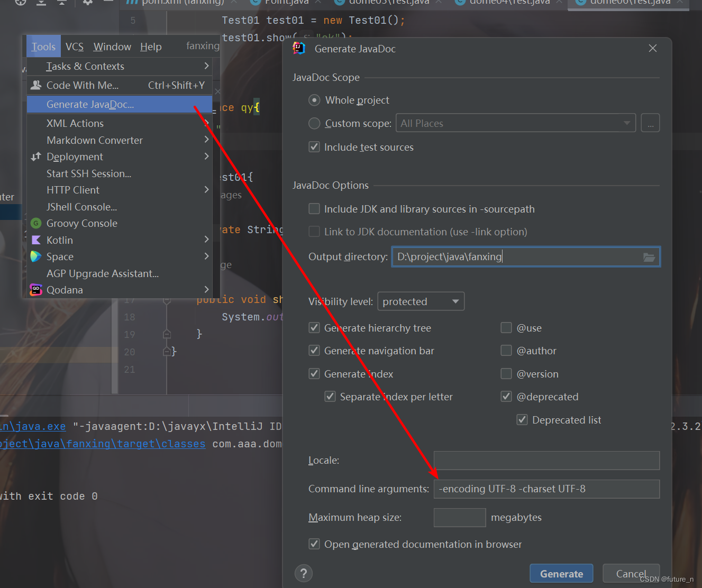702x588 pixels.
Task: Expand the Qodana submenu arrow
Action: click(x=206, y=289)
